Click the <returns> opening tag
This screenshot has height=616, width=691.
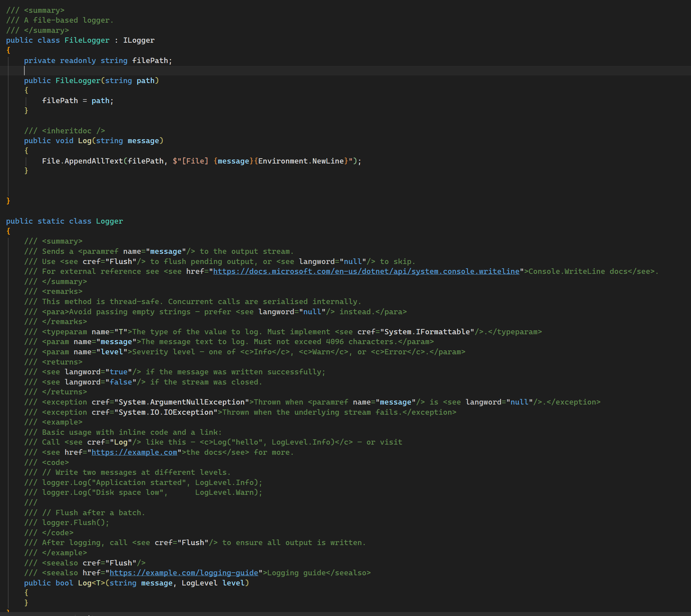[62, 362]
